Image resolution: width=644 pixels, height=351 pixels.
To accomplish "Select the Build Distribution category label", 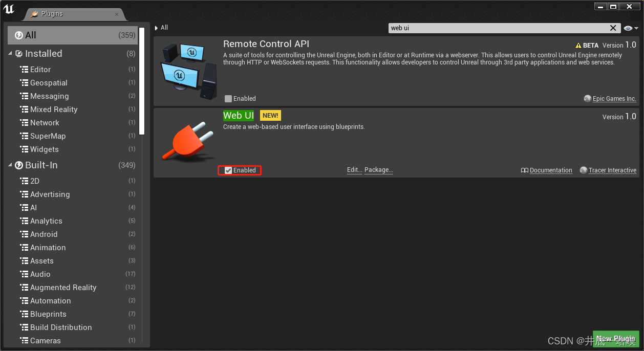I will point(61,327).
